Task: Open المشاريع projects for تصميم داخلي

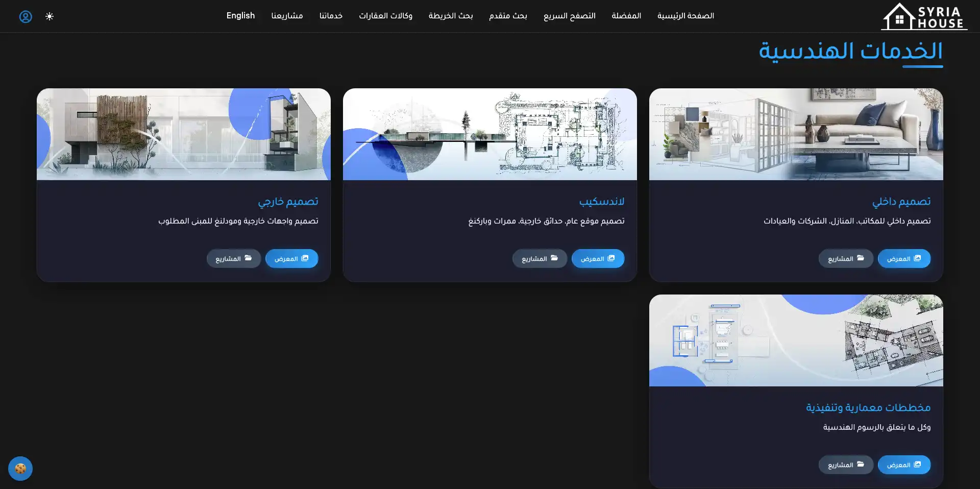Action: point(846,259)
